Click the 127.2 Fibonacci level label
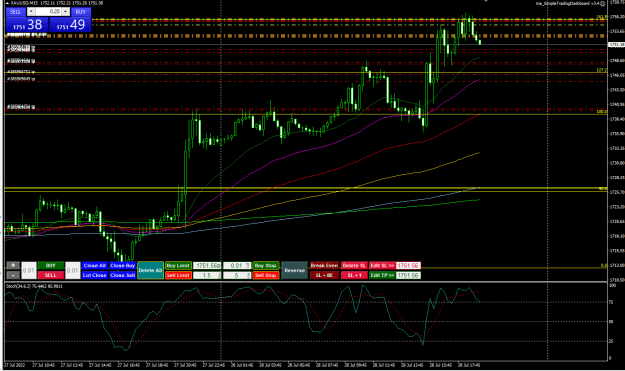 pyautogui.click(x=601, y=70)
